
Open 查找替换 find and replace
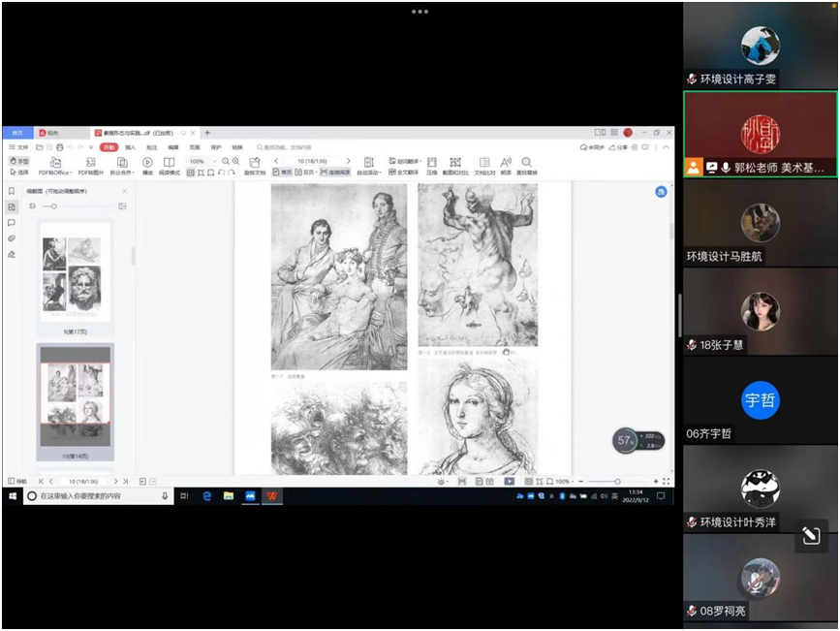[527, 166]
